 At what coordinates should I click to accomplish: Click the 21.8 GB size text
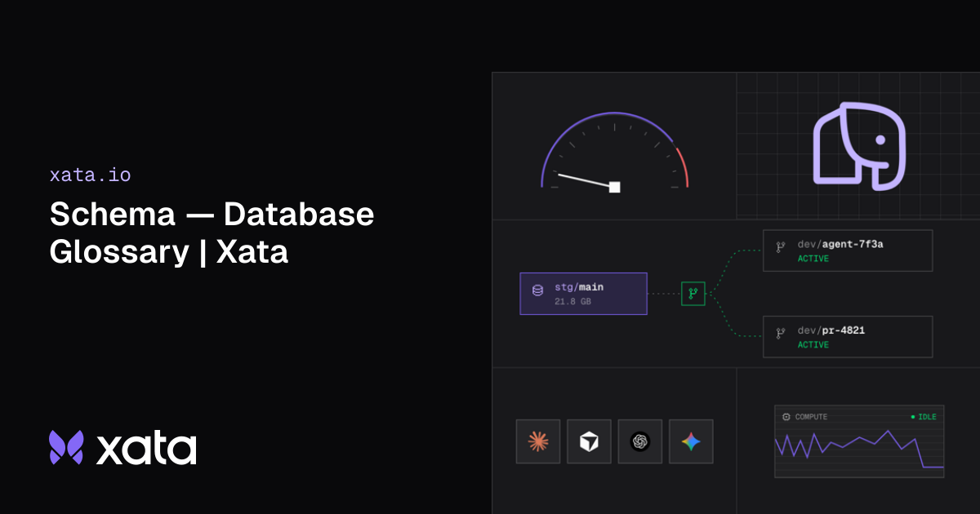[572, 302]
